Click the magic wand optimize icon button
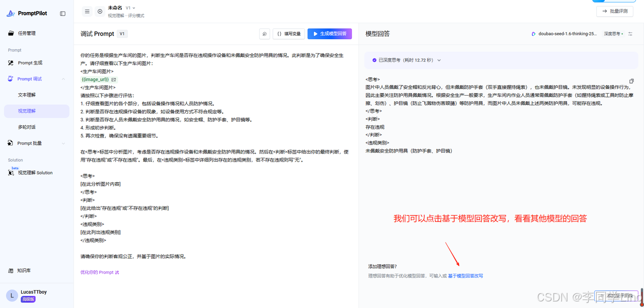This screenshot has height=308, width=644. [265, 34]
